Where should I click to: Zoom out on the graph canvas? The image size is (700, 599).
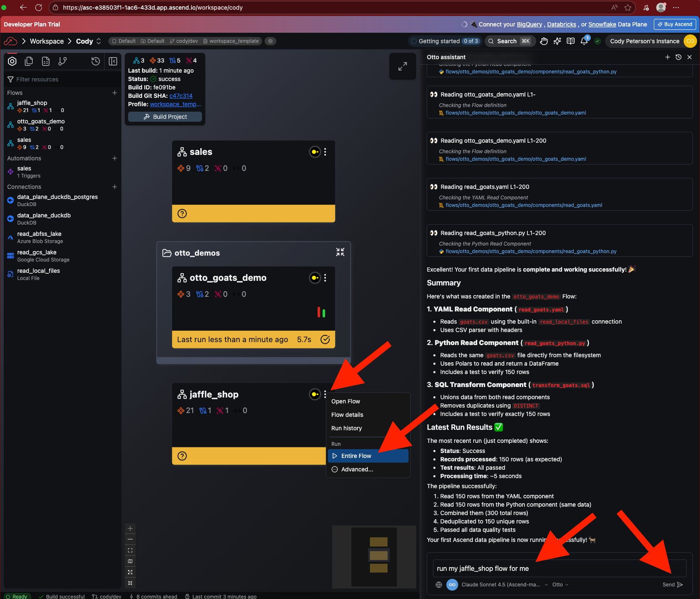pos(130,539)
